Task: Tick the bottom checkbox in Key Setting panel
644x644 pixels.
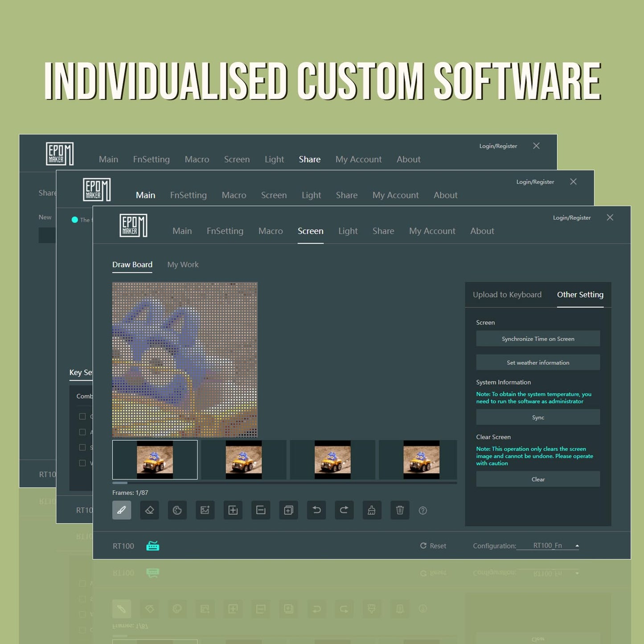Action: coord(82,463)
